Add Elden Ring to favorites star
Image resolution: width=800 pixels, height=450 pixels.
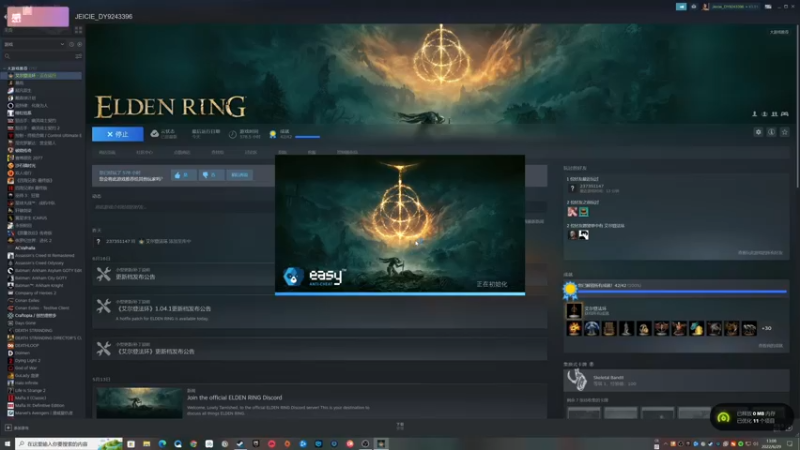tap(785, 132)
